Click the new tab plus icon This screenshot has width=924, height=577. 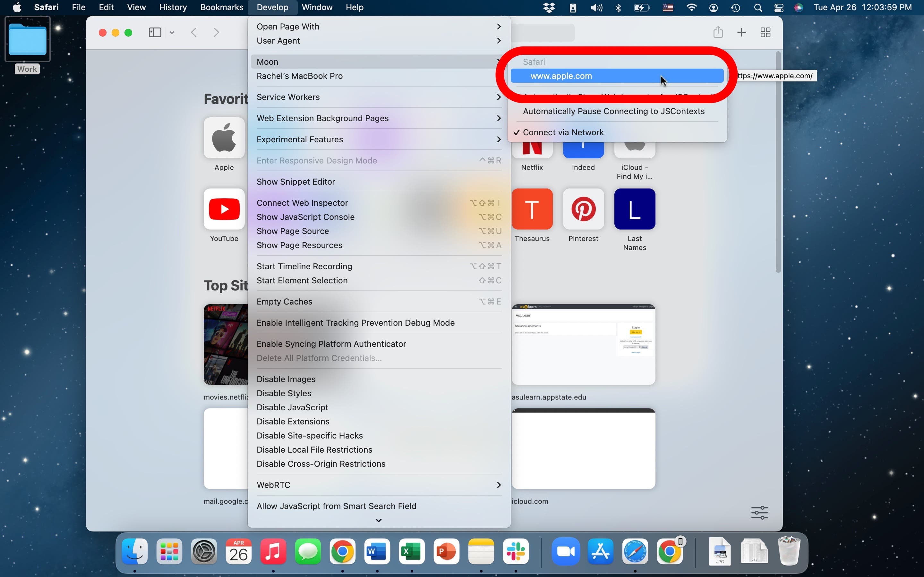(741, 32)
